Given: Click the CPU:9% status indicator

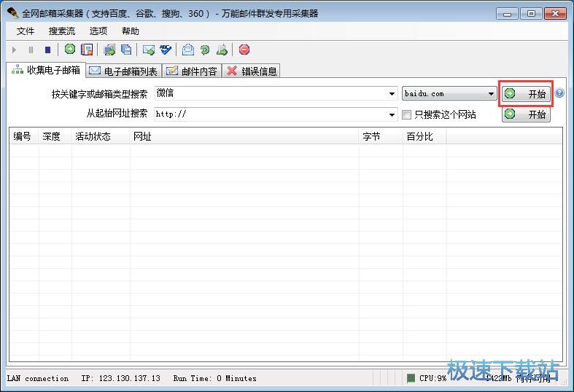Looking at the screenshot, I should [427, 378].
